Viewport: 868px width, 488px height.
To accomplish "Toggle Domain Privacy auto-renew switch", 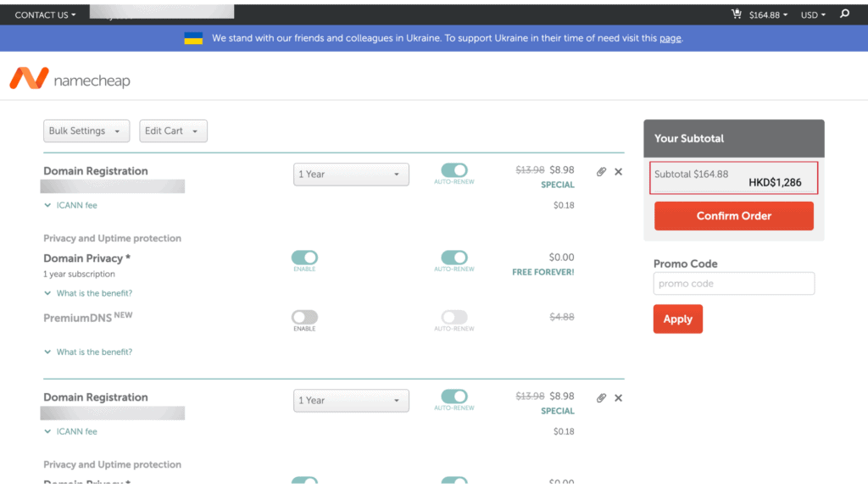I will pyautogui.click(x=454, y=258).
